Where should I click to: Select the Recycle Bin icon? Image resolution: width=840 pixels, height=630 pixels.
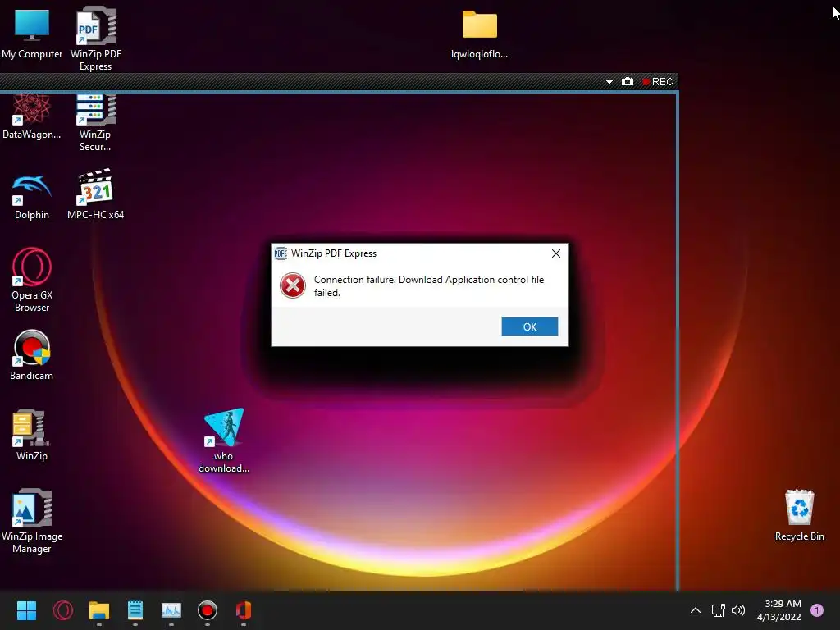click(x=799, y=515)
